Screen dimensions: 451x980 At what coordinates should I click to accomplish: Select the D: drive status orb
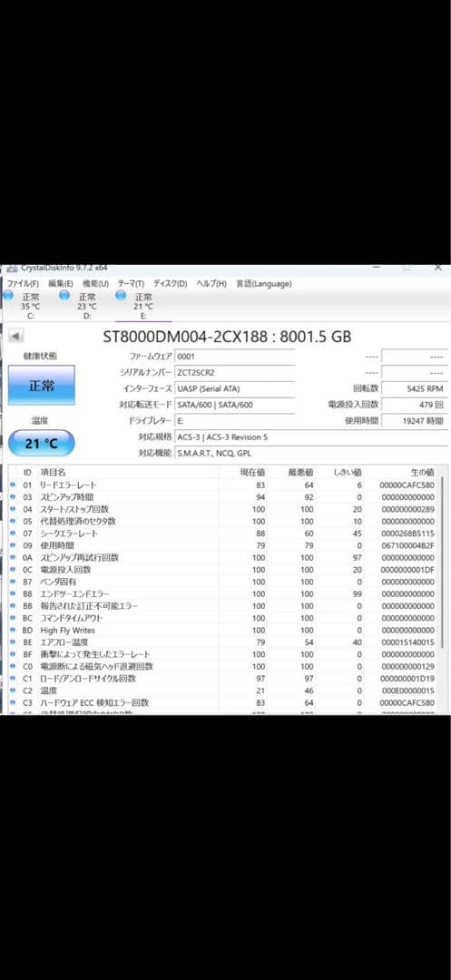coord(64,295)
